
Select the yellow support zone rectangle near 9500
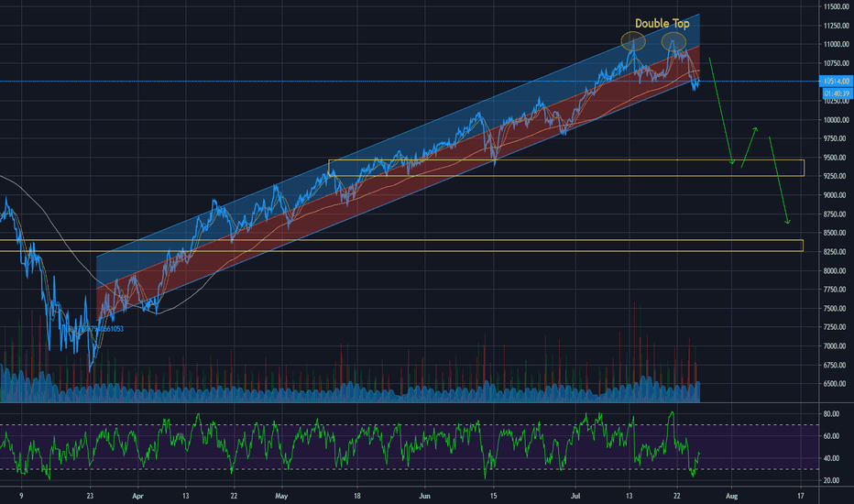pyautogui.click(x=566, y=168)
